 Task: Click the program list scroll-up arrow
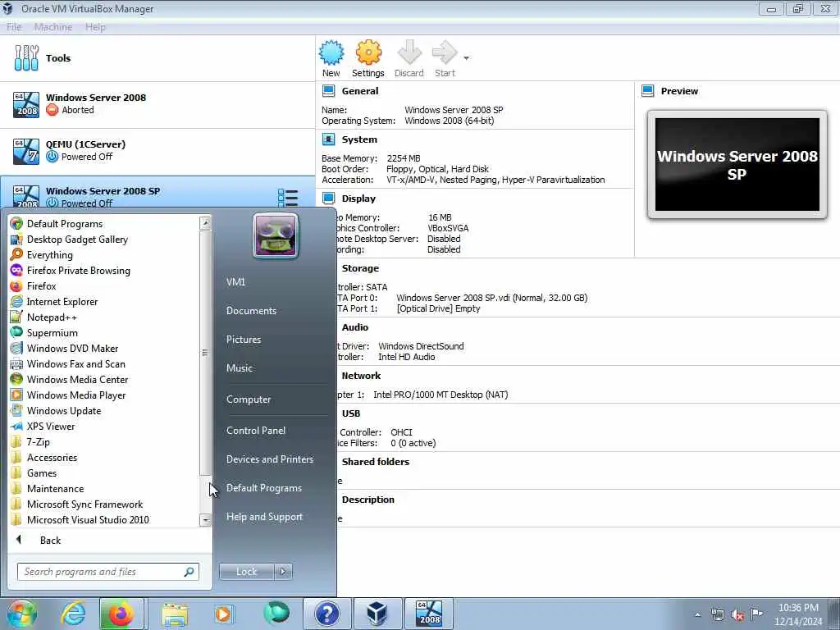(205, 223)
